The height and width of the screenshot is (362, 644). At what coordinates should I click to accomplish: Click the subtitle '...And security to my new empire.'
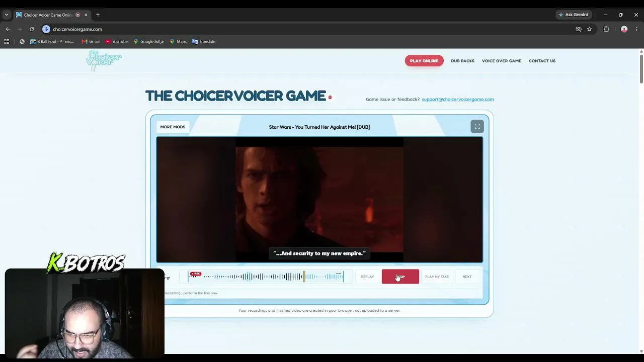pos(319,253)
